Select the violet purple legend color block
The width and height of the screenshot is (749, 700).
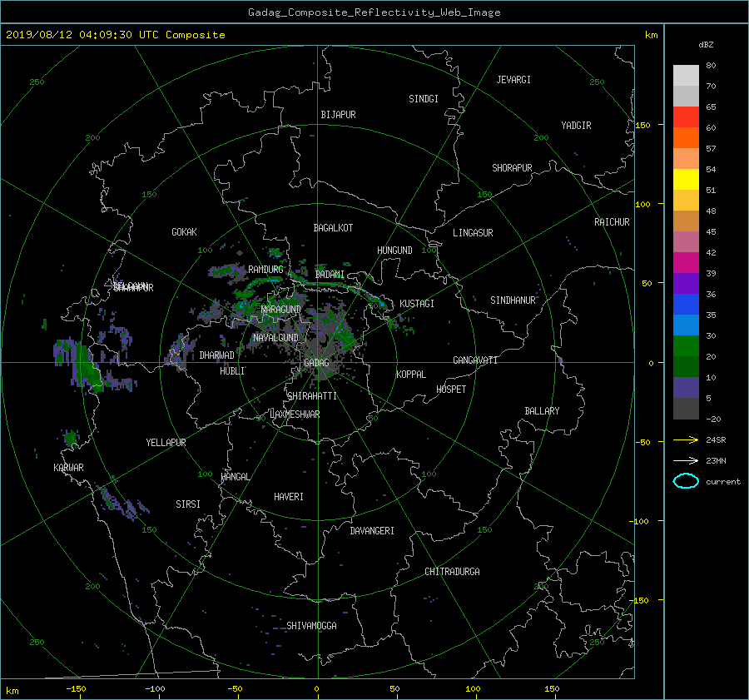click(686, 283)
